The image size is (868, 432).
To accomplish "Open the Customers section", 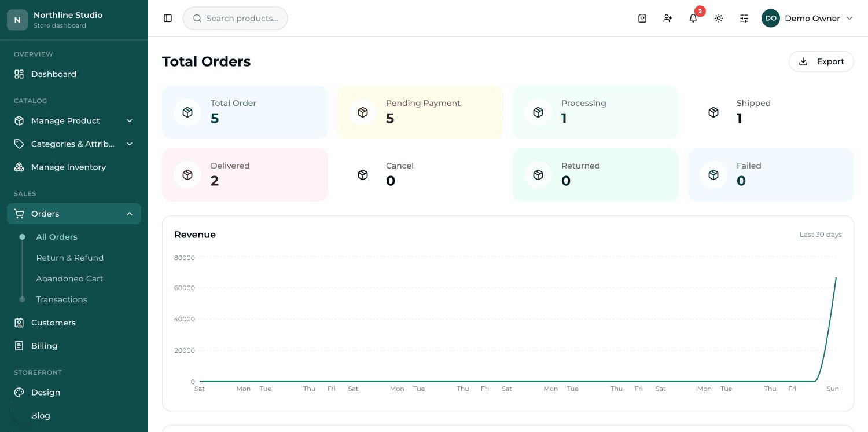I will coord(74,323).
